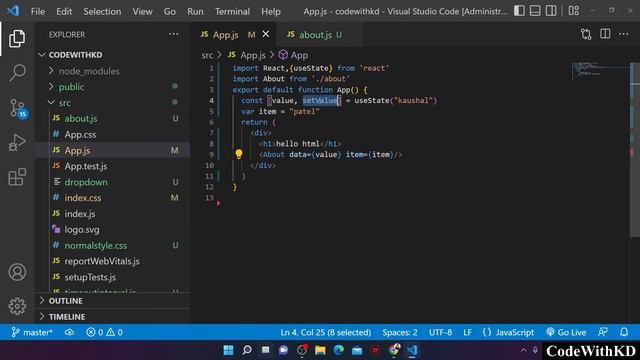Split the editor to the right
640x360 pixels.
tap(605, 34)
